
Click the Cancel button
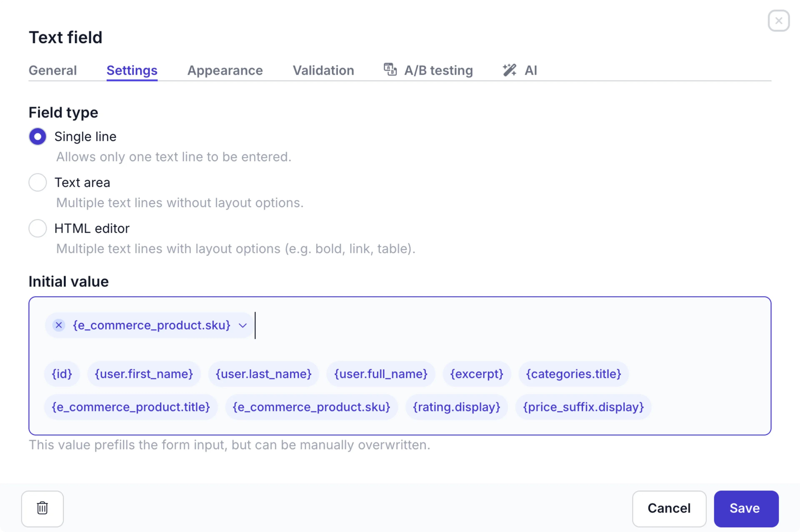pos(669,508)
